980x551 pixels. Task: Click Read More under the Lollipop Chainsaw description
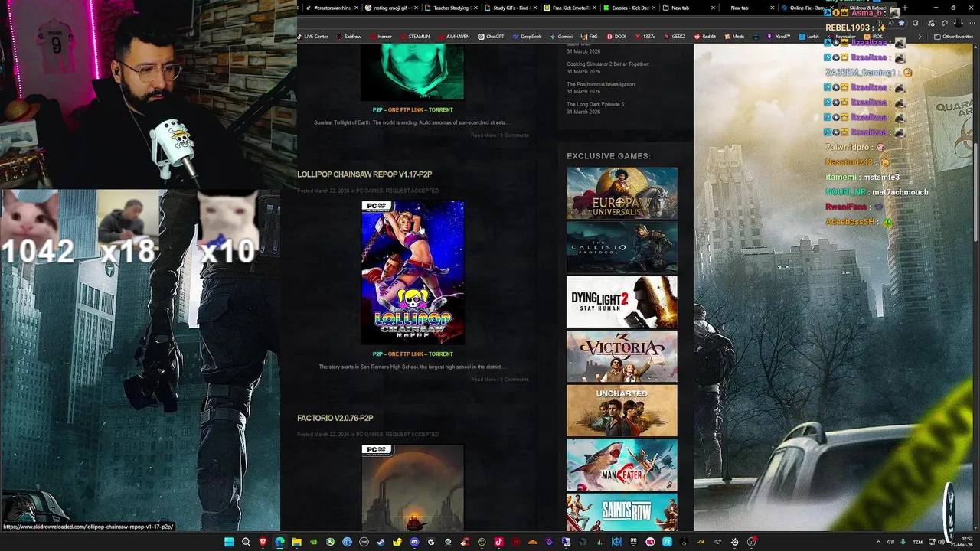coord(483,379)
